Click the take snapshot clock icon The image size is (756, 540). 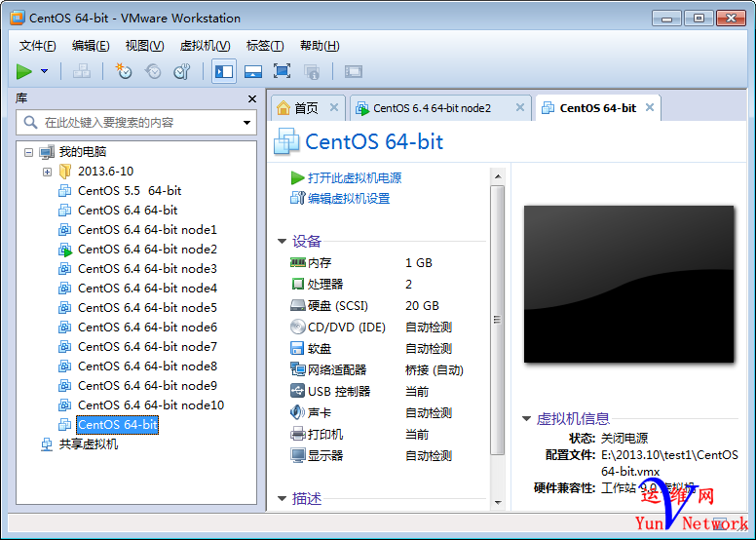[124, 71]
